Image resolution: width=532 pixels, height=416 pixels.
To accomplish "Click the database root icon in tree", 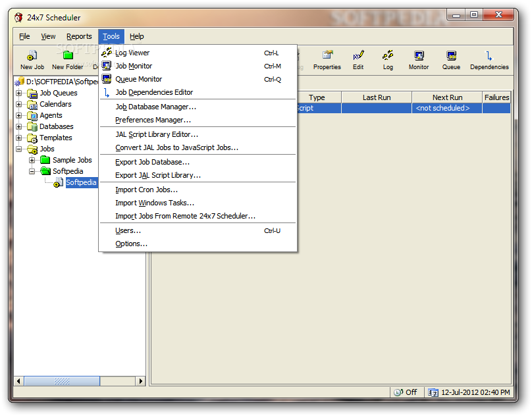I will coord(19,82).
